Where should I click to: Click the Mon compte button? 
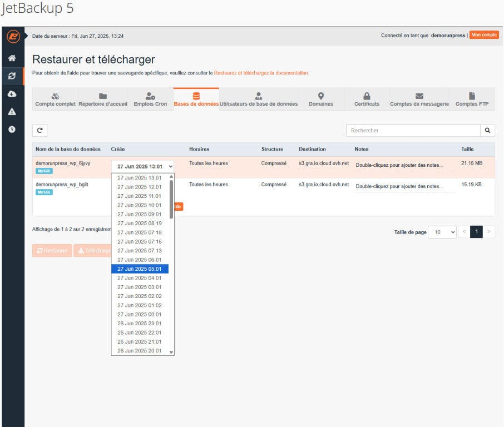click(x=483, y=35)
